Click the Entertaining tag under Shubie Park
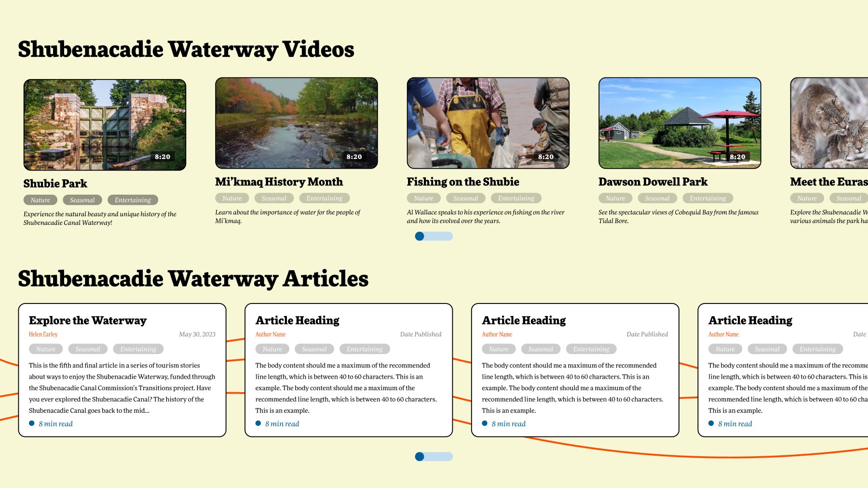Screen dimensions: 868x488 tap(133, 200)
